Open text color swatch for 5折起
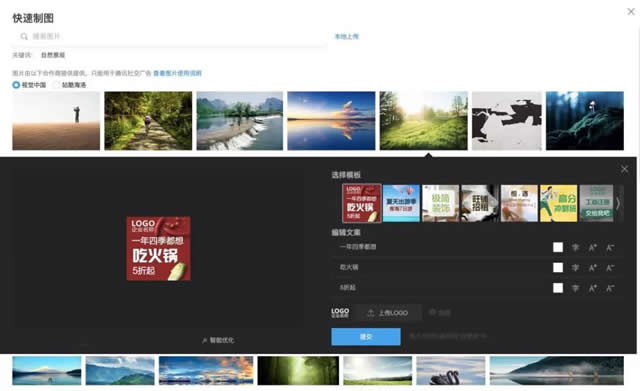The width and height of the screenshot is (640, 391). pos(558,288)
